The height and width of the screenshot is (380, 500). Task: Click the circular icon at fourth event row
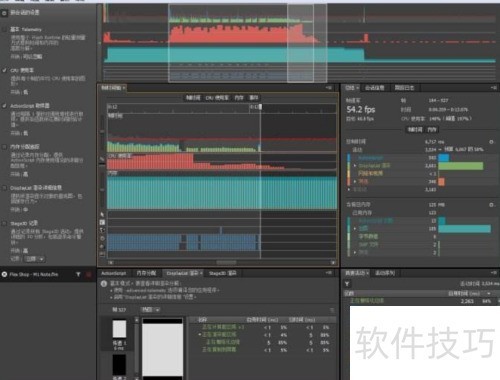(x=102, y=238)
